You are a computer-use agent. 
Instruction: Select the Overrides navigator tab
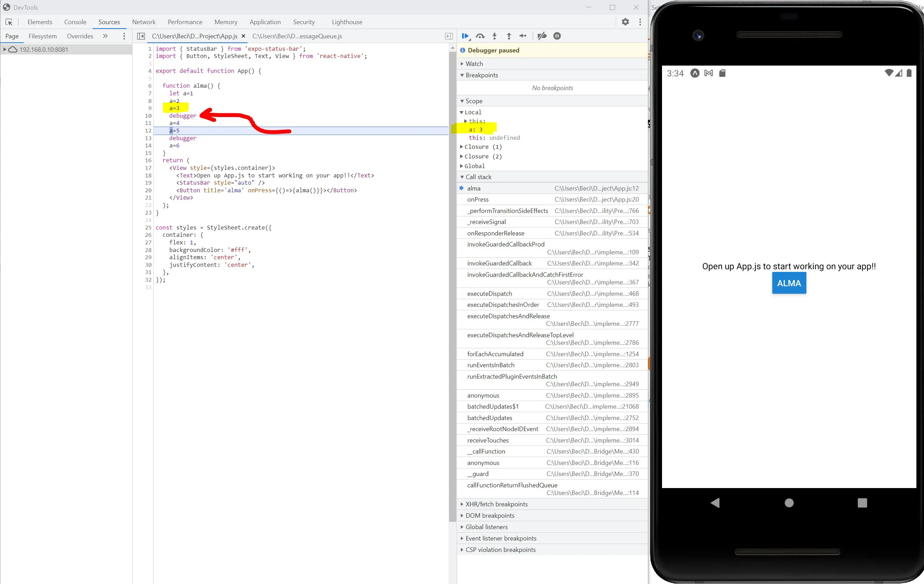80,36
